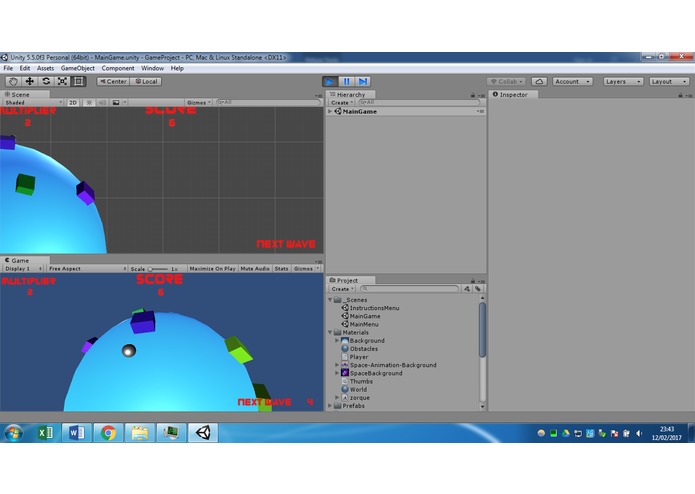The width and height of the screenshot is (695, 494).
Task: Select MainMenu scene asset
Action: pos(360,324)
